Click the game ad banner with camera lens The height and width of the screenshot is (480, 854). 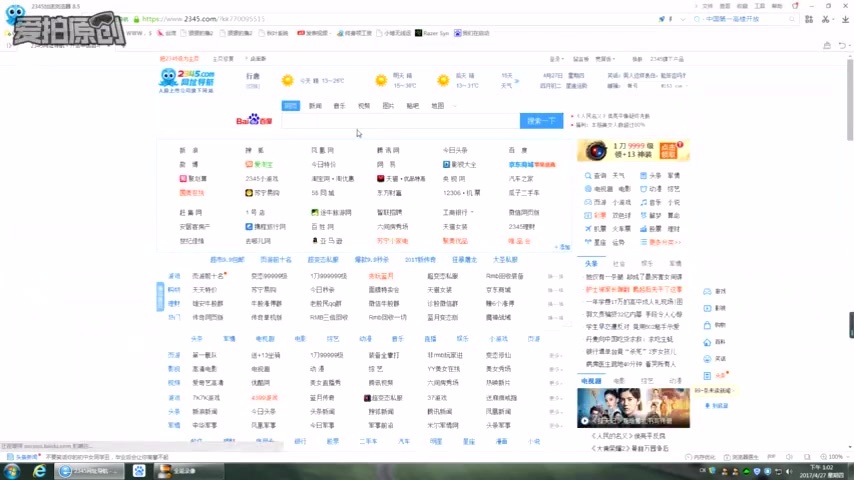pyautogui.click(x=633, y=150)
